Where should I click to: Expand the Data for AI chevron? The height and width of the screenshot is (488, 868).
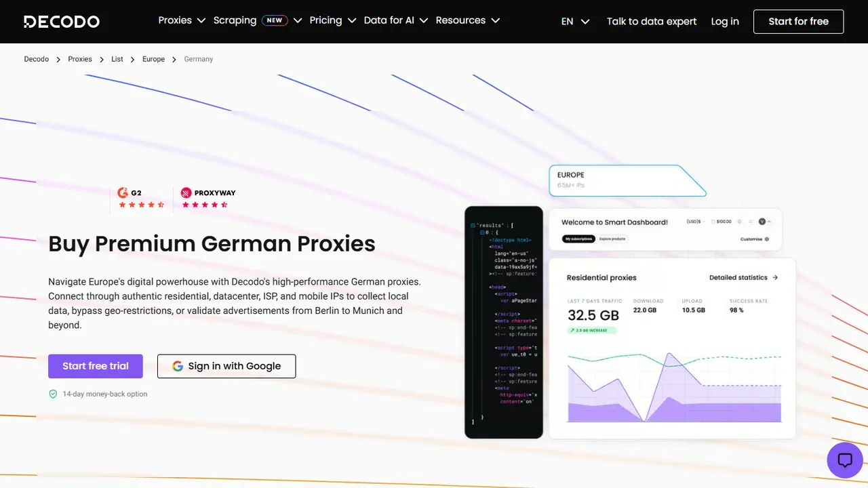pyautogui.click(x=424, y=21)
